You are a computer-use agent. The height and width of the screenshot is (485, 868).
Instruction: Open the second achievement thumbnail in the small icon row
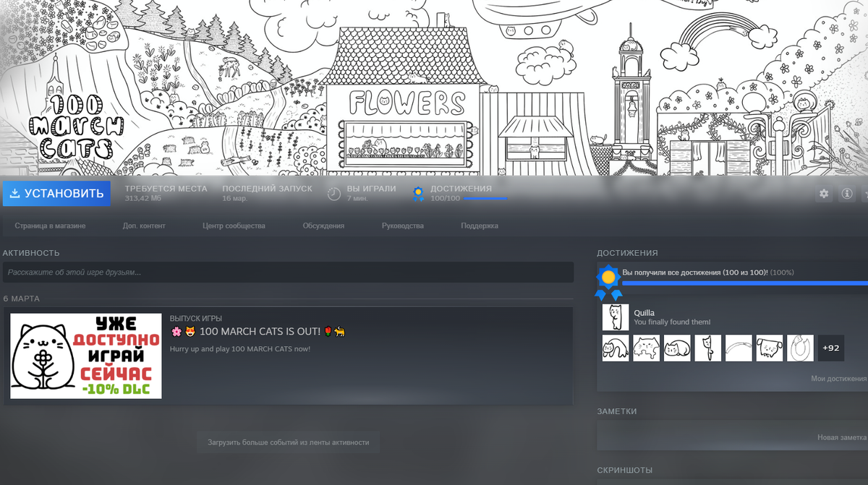point(647,348)
